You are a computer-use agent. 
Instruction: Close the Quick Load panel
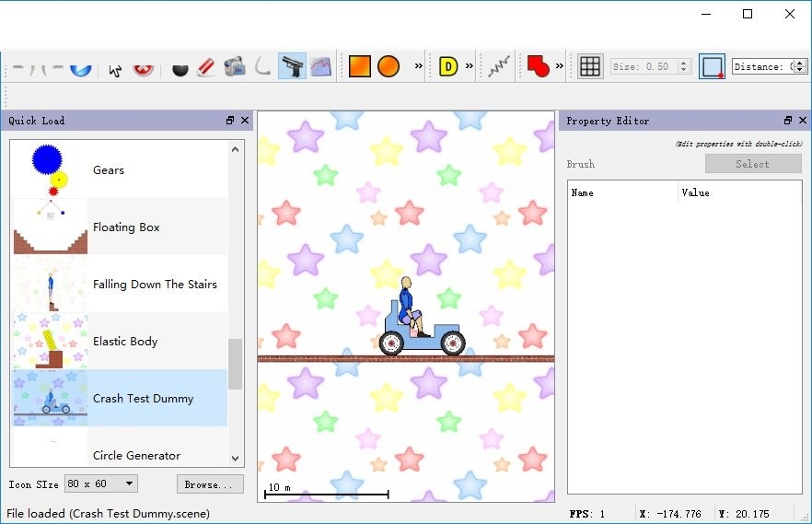tap(245, 121)
